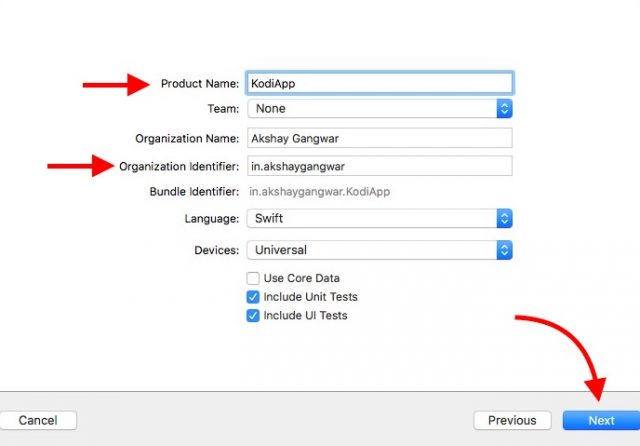
Task: Click the Language dropdown stepper arrows
Action: [x=504, y=218]
